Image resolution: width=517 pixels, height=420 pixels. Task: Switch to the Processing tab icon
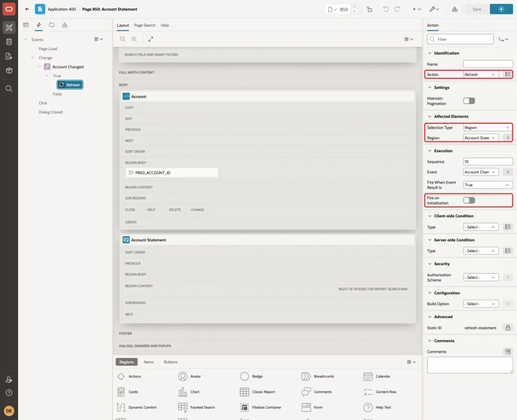coord(52,25)
